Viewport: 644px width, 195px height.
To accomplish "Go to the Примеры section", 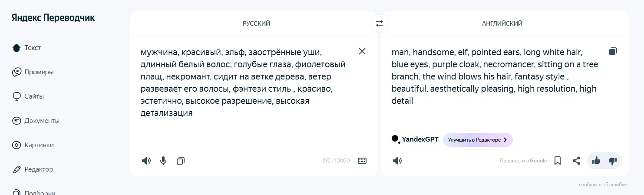I will [39, 72].
